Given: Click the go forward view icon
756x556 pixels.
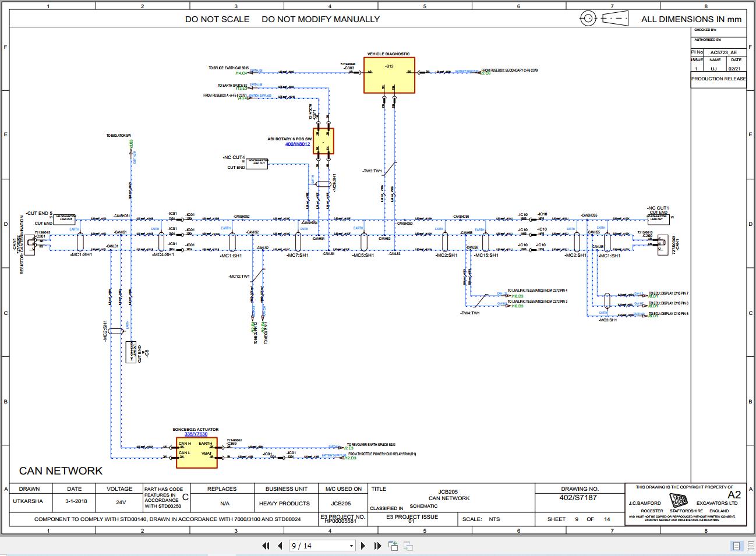Looking at the screenshot, I should (x=408, y=546).
